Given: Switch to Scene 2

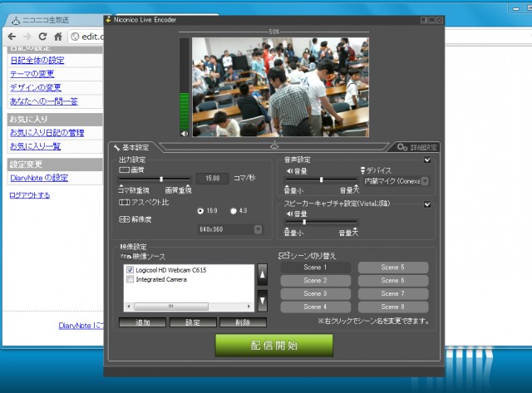Looking at the screenshot, I should pyautogui.click(x=316, y=281).
